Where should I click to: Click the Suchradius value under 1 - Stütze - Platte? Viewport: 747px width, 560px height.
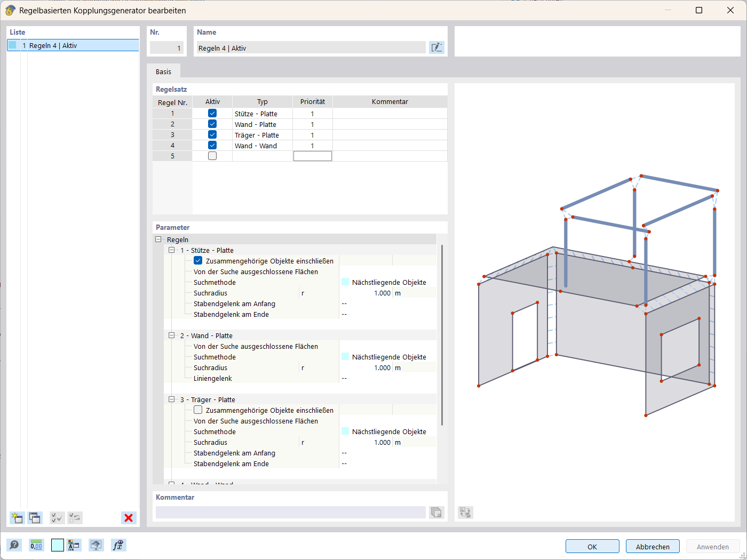pyautogui.click(x=366, y=293)
